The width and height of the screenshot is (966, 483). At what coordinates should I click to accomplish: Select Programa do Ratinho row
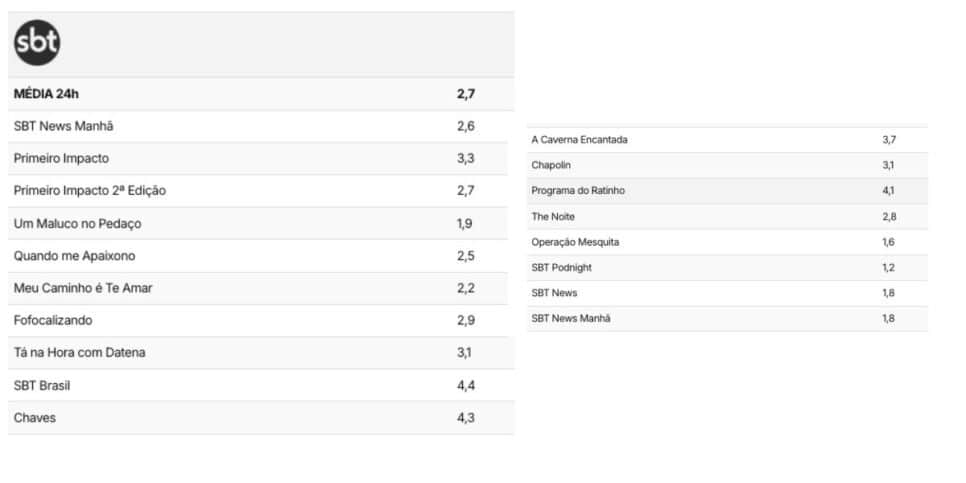(x=727, y=191)
